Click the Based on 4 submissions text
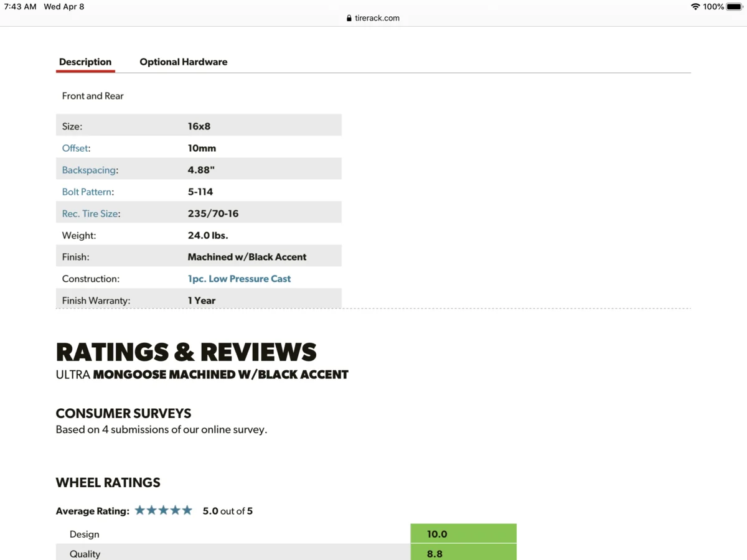 tap(161, 429)
